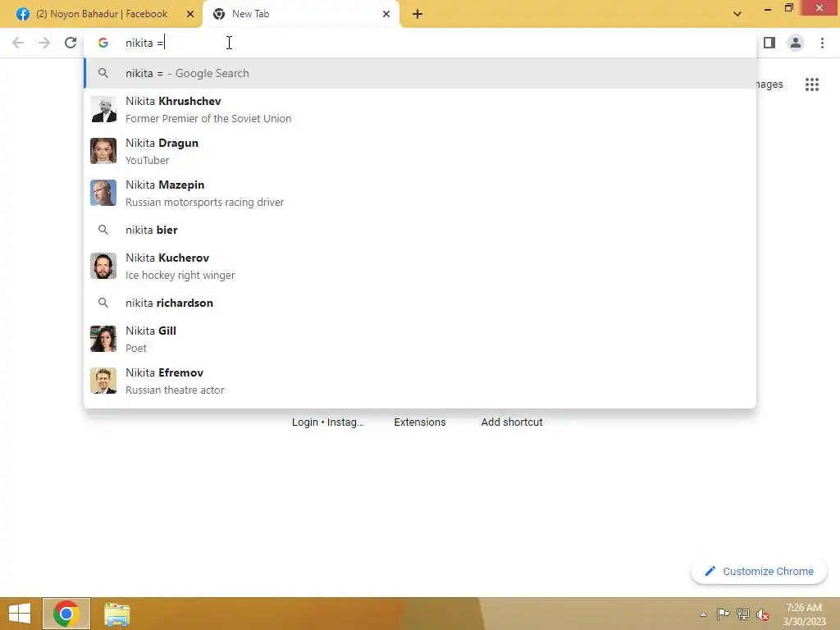840x630 pixels.
Task: Restore down the Chrome window
Action: pyautogui.click(x=788, y=8)
